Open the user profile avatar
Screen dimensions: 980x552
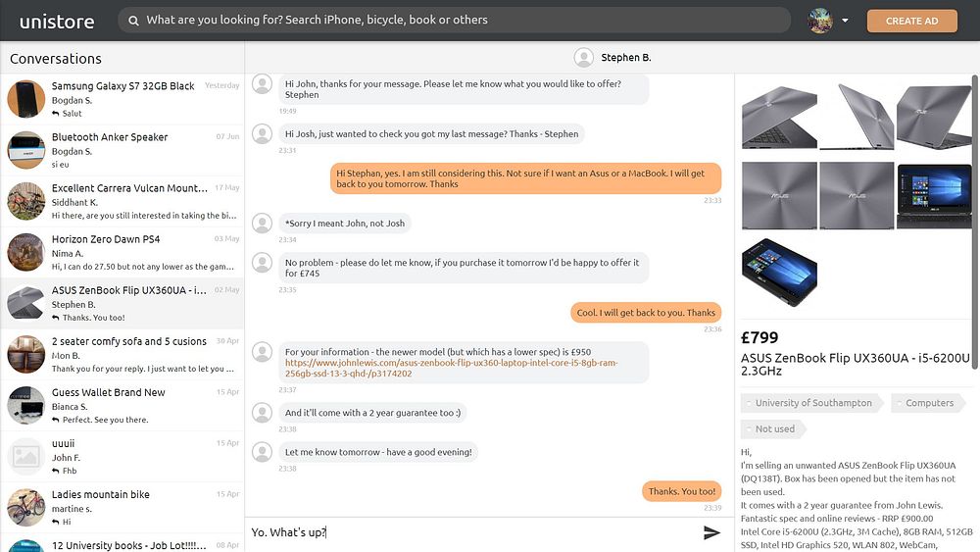pos(819,20)
